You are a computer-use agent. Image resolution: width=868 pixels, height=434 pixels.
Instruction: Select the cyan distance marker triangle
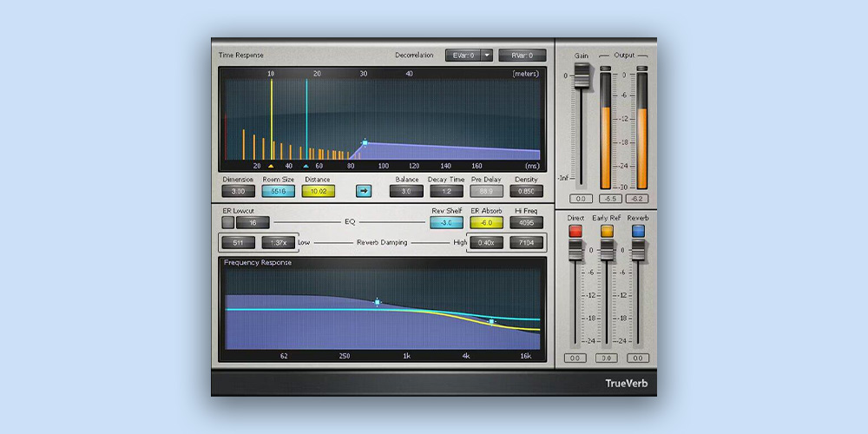[306, 165]
